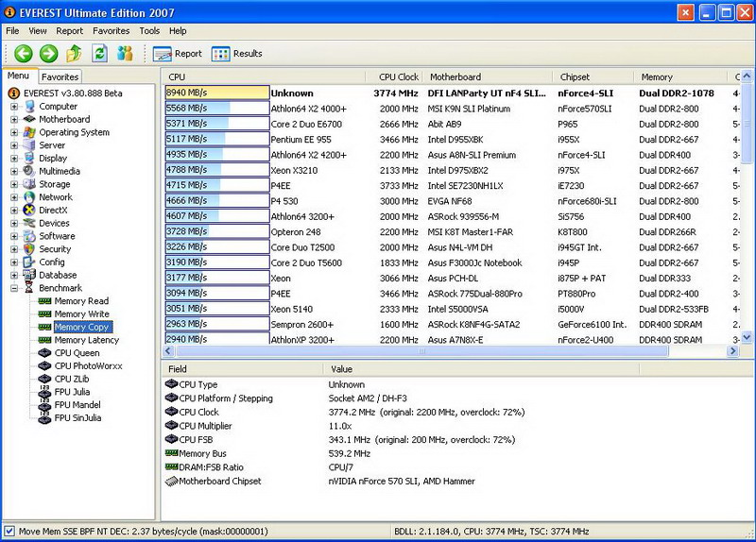Select the Operating System Windows icon

[30, 132]
